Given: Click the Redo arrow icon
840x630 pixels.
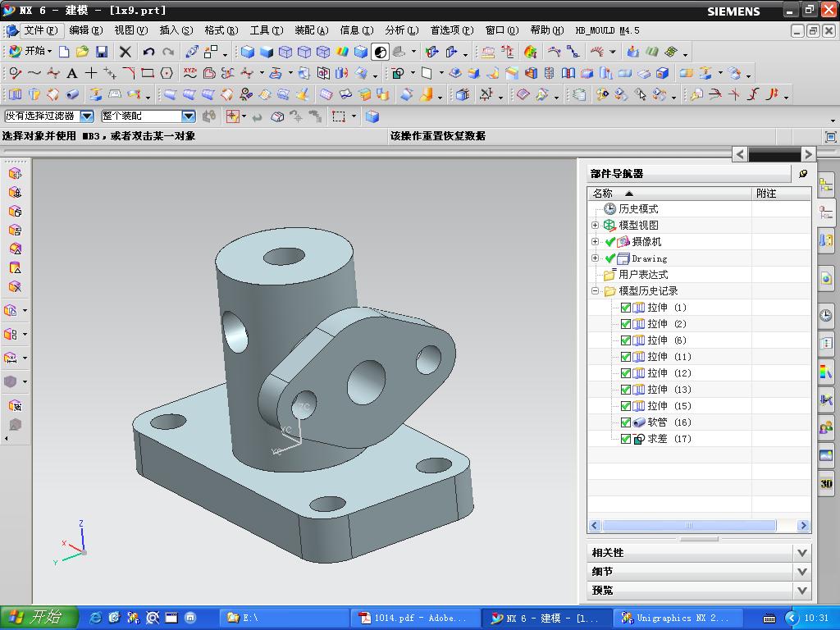Looking at the screenshot, I should tap(168, 52).
